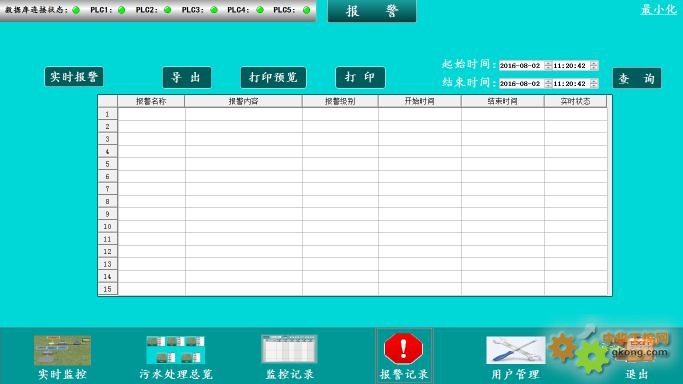This screenshot has height=384, width=683.
Task: Click the PLC2 green status light
Action: pos(168,10)
